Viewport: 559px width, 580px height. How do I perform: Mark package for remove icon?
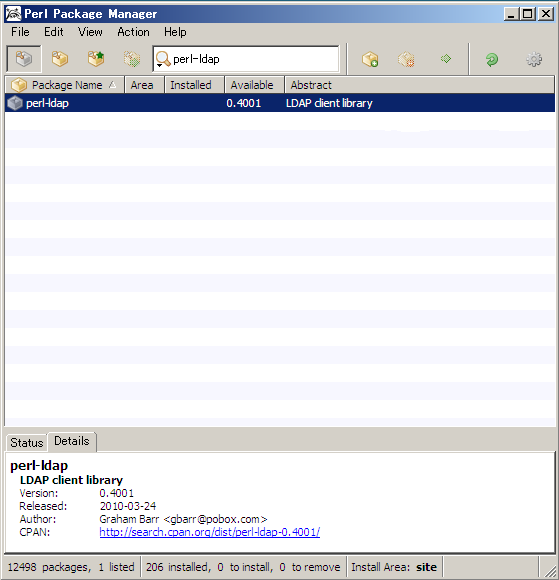406,59
